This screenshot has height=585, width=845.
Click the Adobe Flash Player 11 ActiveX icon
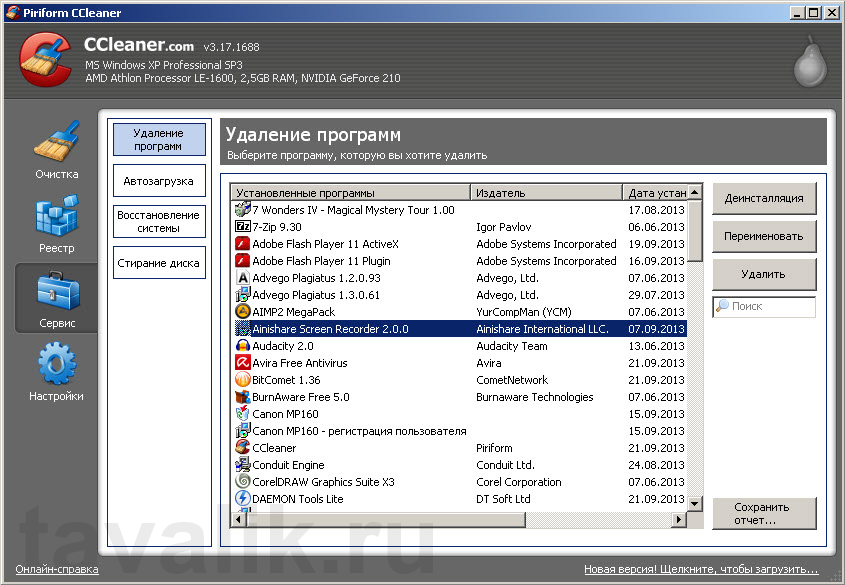(243, 244)
